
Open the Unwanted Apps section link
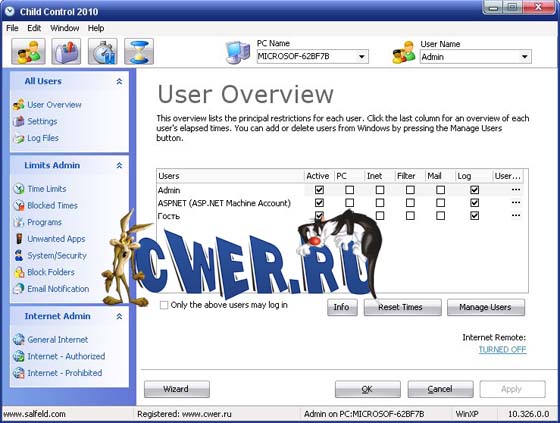tap(56, 239)
